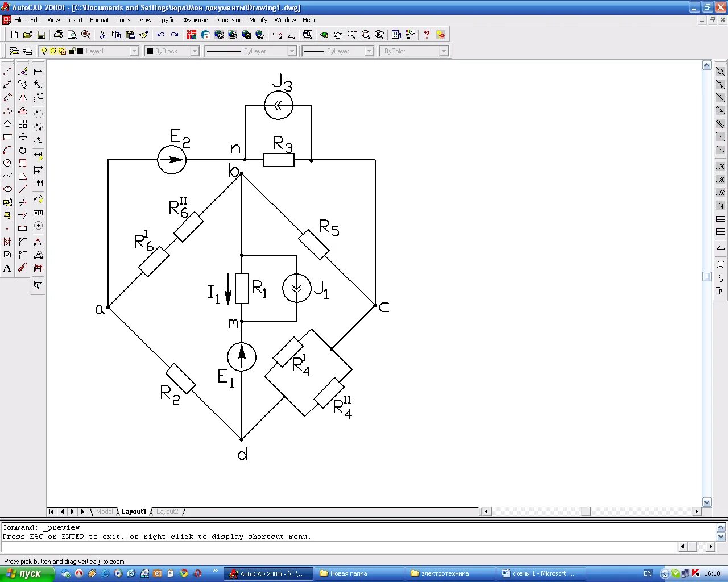Select the Array modify tool

23,124
